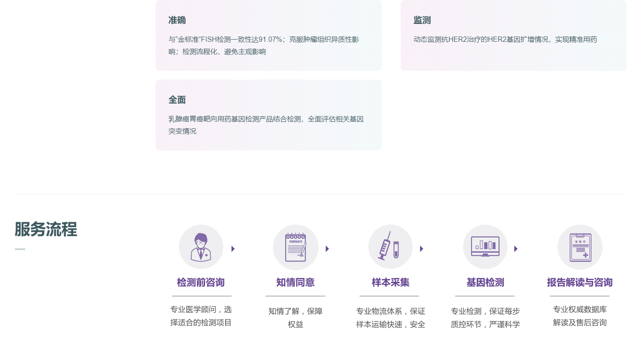Click the syringe and test tube icon
Screen dimensions: 644x351
pyautogui.click(x=390, y=247)
